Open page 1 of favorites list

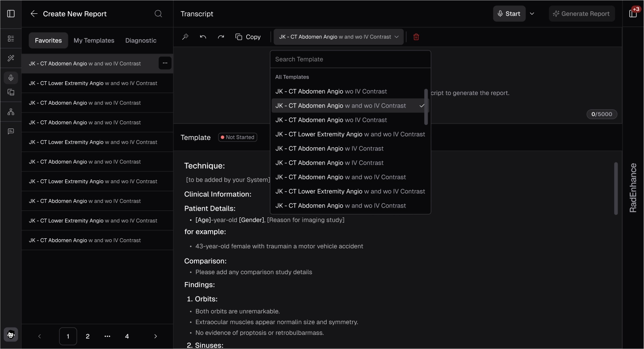point(68,337)
